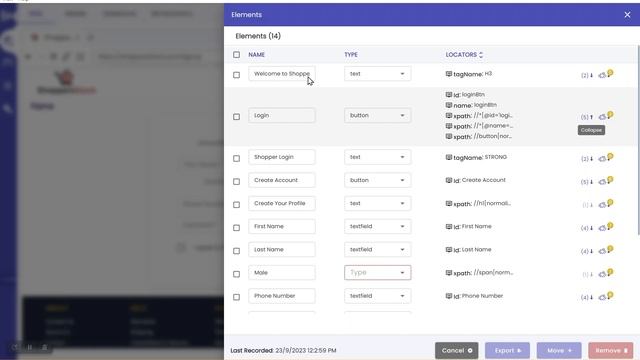Open the empty Type dropdown for Male
Image resolution: width=640 pixels, height=360 pixels.
pyautogui.click(x=378, y=273)
